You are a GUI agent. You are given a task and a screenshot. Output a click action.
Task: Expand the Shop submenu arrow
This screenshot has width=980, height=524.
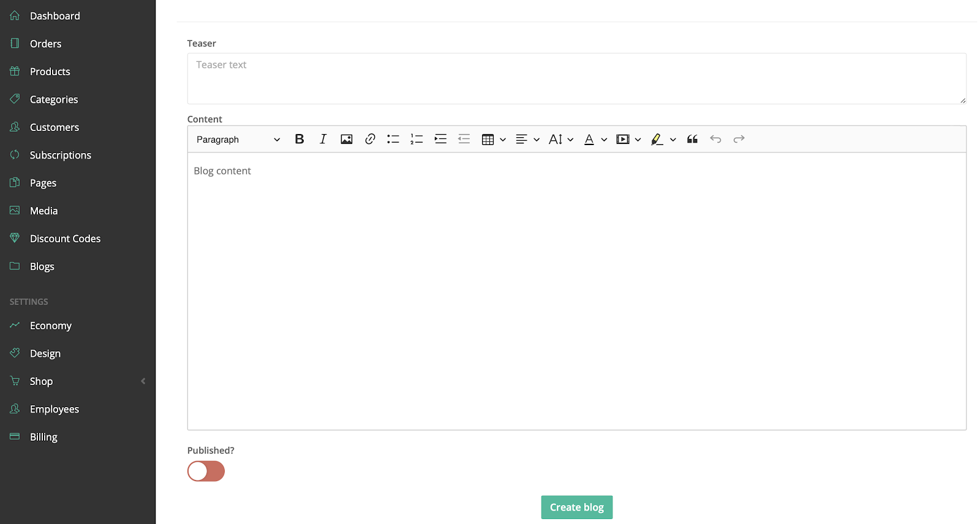(x=143, y=381)
